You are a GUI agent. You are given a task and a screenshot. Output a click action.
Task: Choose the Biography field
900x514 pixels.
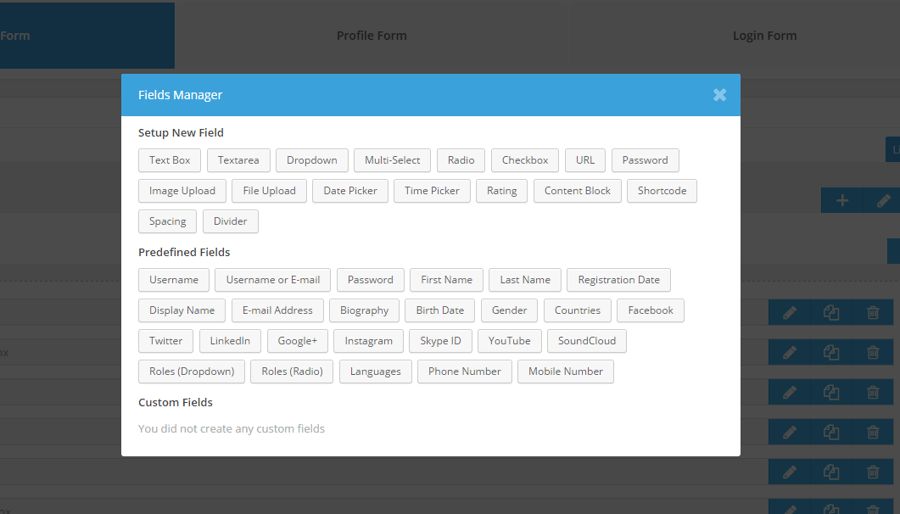tap(364, 310)
